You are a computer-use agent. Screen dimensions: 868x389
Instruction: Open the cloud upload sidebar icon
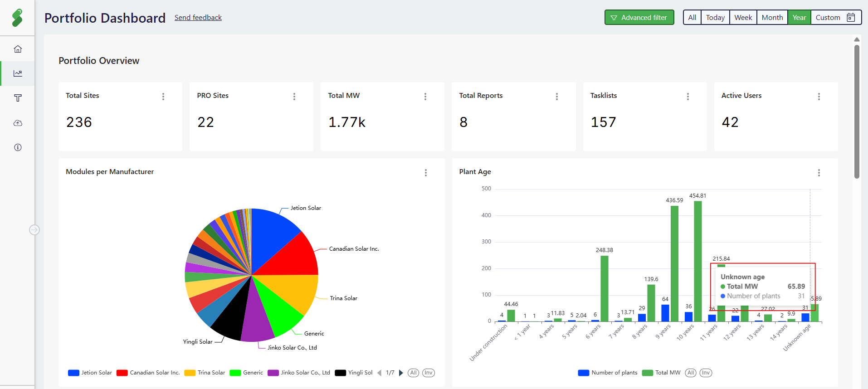pos(18,123)
